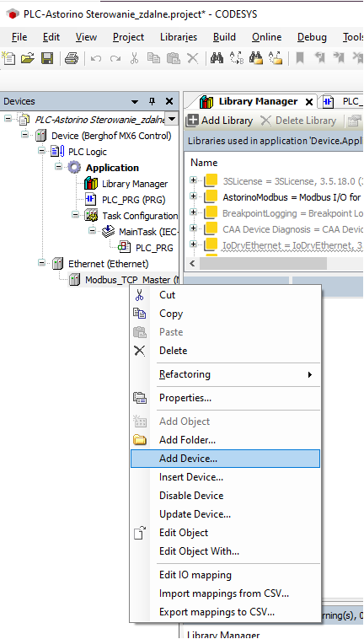
Task: Close the Library Manager tab
Action: point(309,102)
